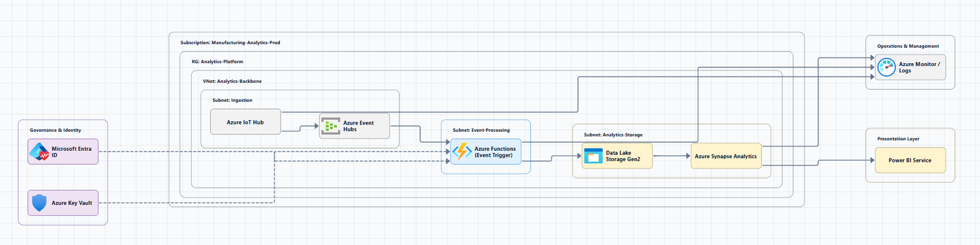Click the 'Azure Event Hubs' label text
The image size is (980, 245).
tap(358, 126)
